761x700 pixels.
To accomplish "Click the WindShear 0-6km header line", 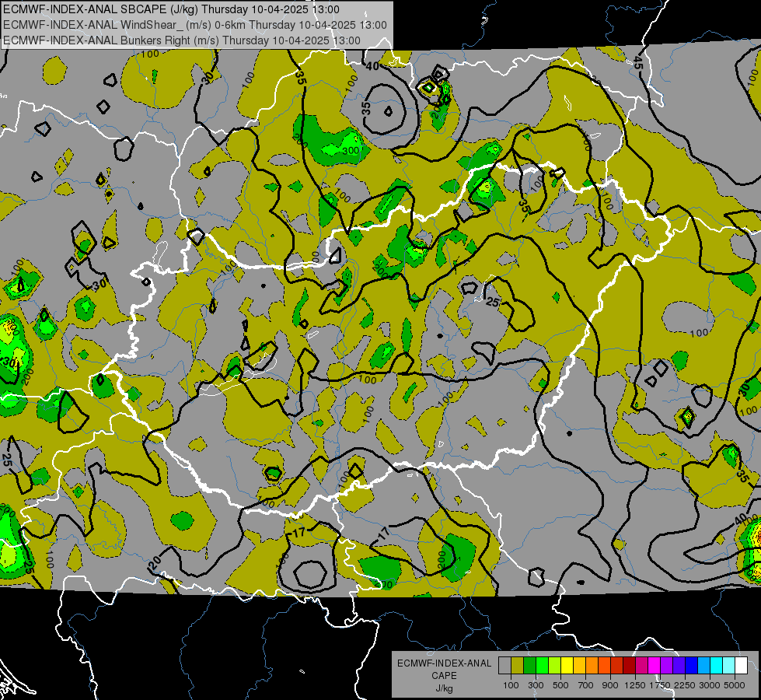I will click(194, 25).
